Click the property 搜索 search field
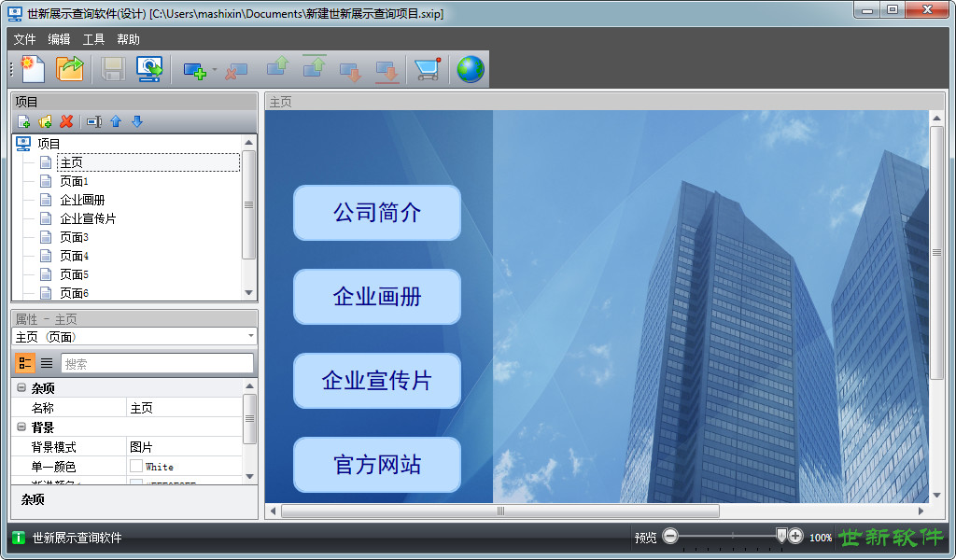The height and width of the screenshot is (560, 956). (x=157, y=364)
